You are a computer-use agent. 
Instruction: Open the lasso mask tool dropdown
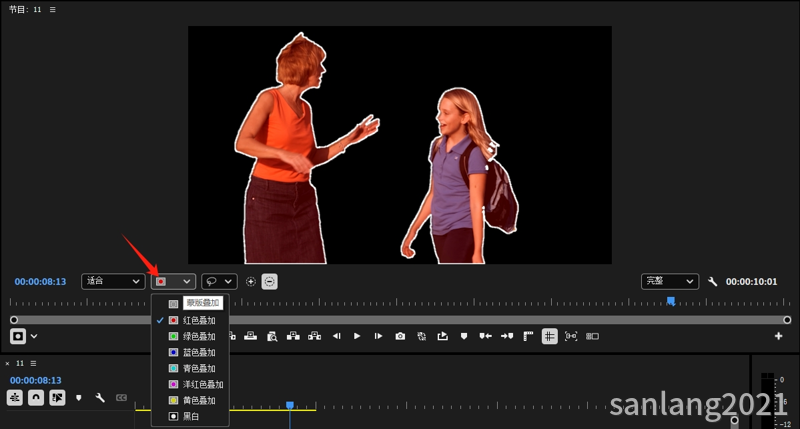[x=219, y=282]
